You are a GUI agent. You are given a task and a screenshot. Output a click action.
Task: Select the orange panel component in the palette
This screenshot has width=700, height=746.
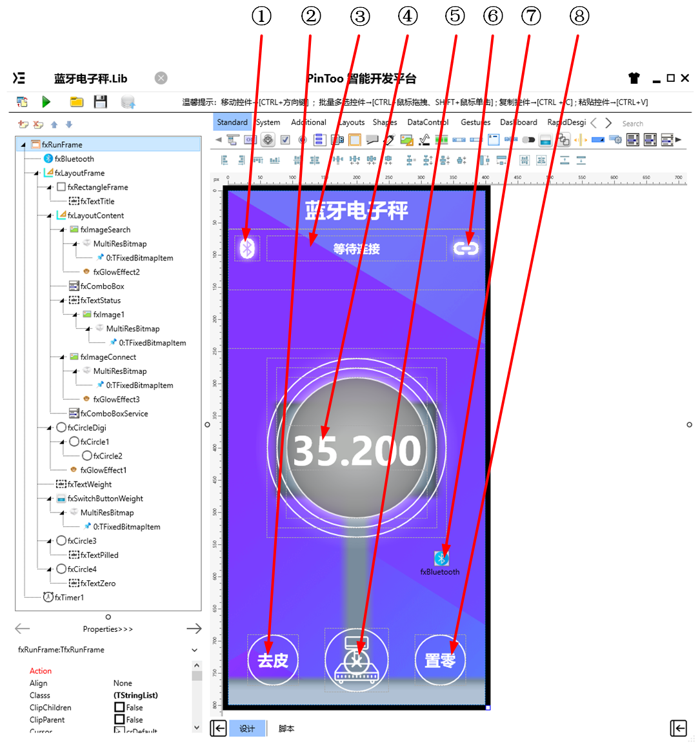coord(354,140)
